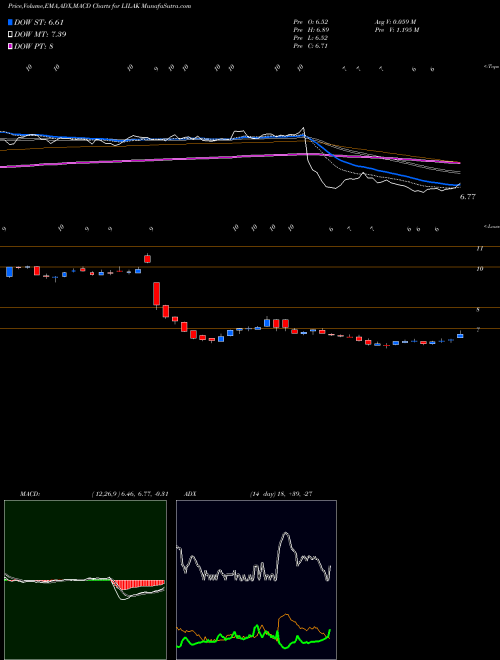Select the 'DOW PT: 8' legend label
The image size is (500, 660).
click(34, 46)
